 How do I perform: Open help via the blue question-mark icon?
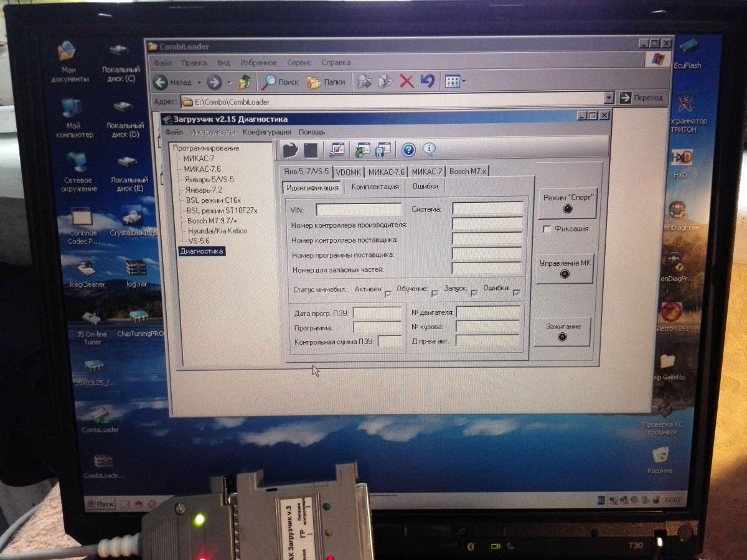tap(408, 149)
